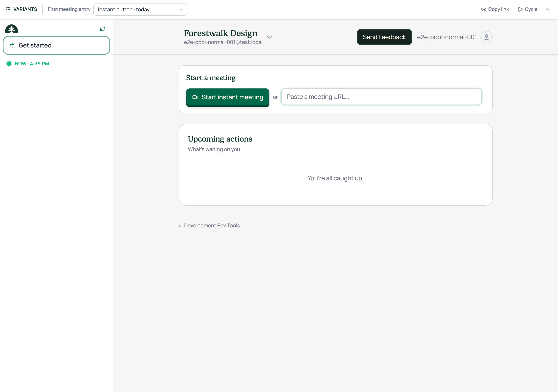Click the Send Feedback button

tap(384, 37)
